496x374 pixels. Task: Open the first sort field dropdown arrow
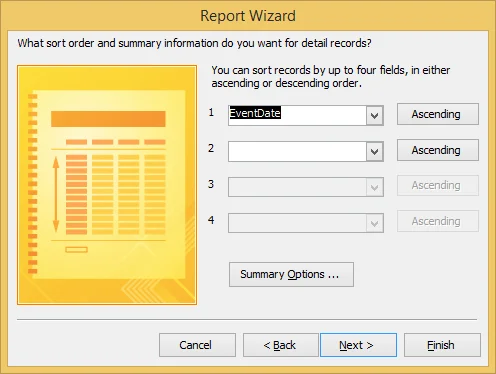point(375,116)
